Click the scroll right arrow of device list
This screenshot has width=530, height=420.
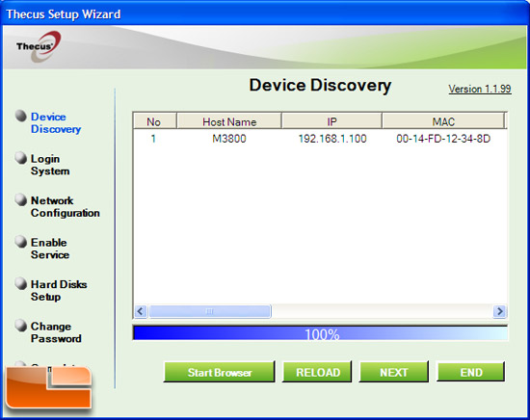tap(499, 311)
